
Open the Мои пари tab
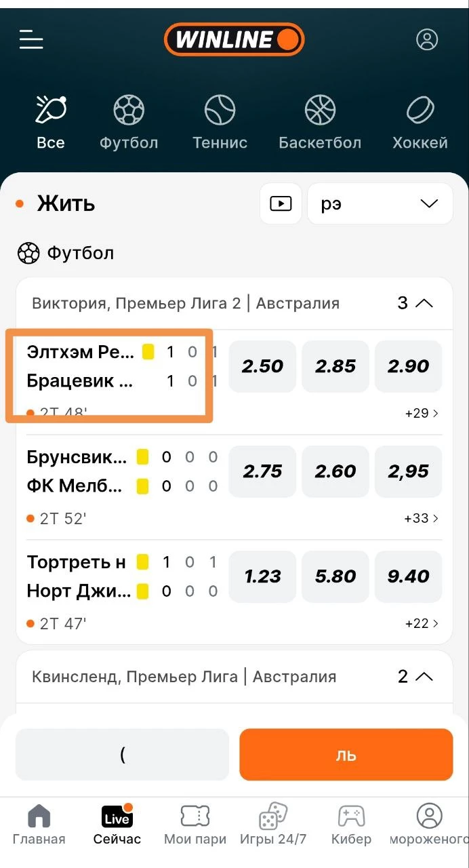pos(195,824)
